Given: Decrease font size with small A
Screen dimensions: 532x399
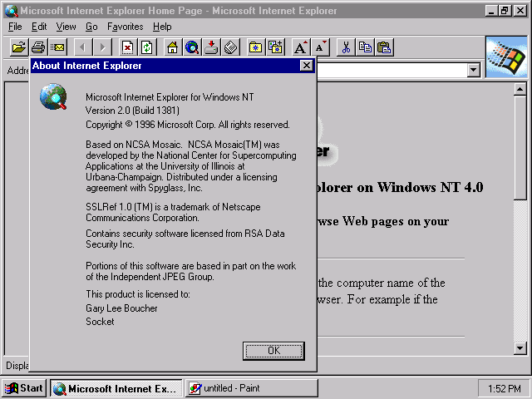Looking at the screenshot, I should pyautogui.click(x=320, y=47).
